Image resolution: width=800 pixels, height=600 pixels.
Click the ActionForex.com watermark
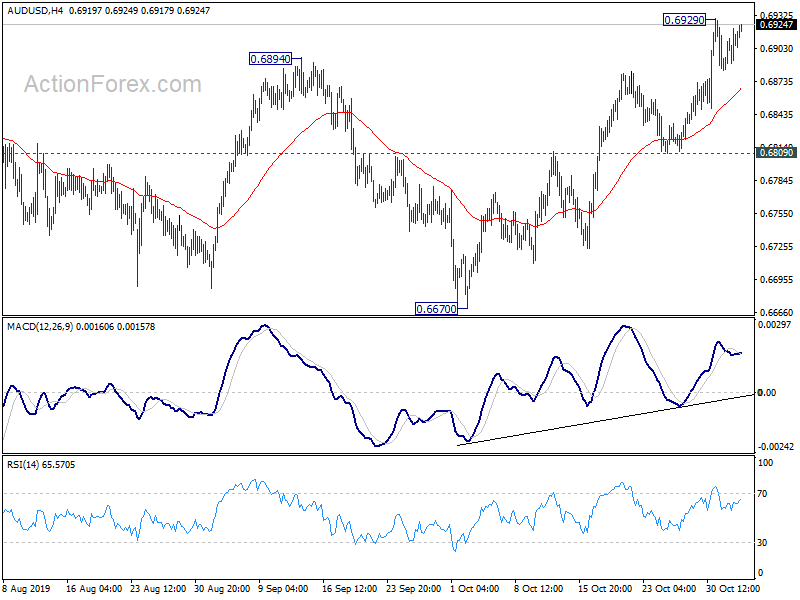tap(113, 84)
